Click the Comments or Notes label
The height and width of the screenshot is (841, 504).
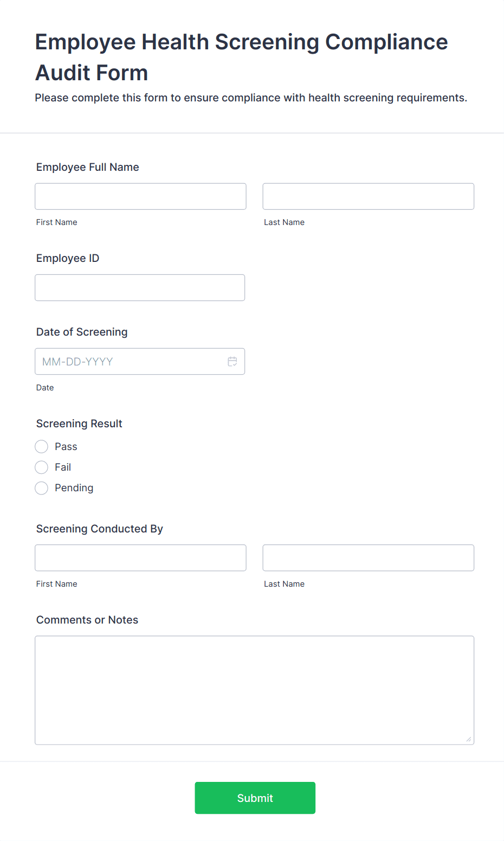[x=87, y=620]
